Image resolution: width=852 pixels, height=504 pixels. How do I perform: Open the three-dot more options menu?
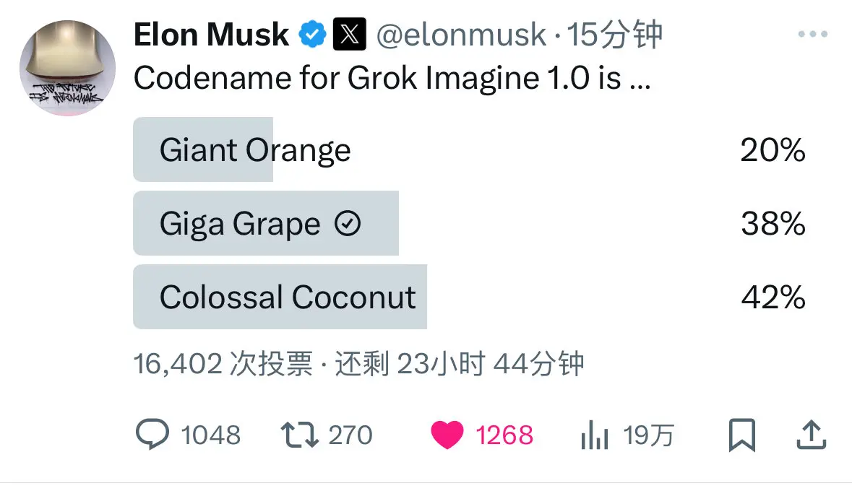coord(812,33)
